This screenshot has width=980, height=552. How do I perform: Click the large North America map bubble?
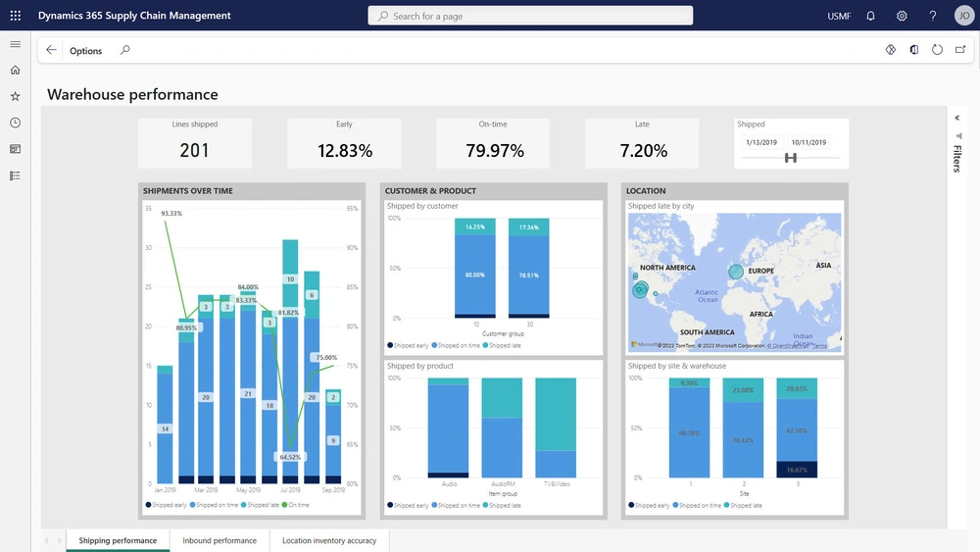(x=640, y=289)
